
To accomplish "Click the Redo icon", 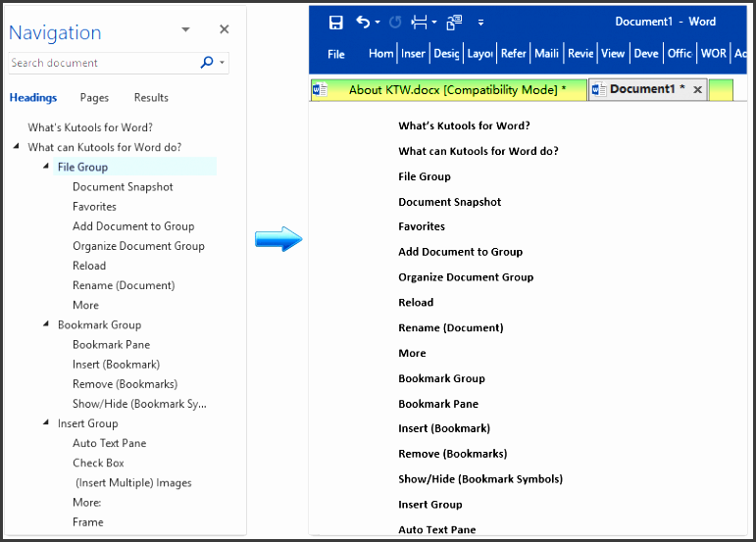I will click(395, 23).
